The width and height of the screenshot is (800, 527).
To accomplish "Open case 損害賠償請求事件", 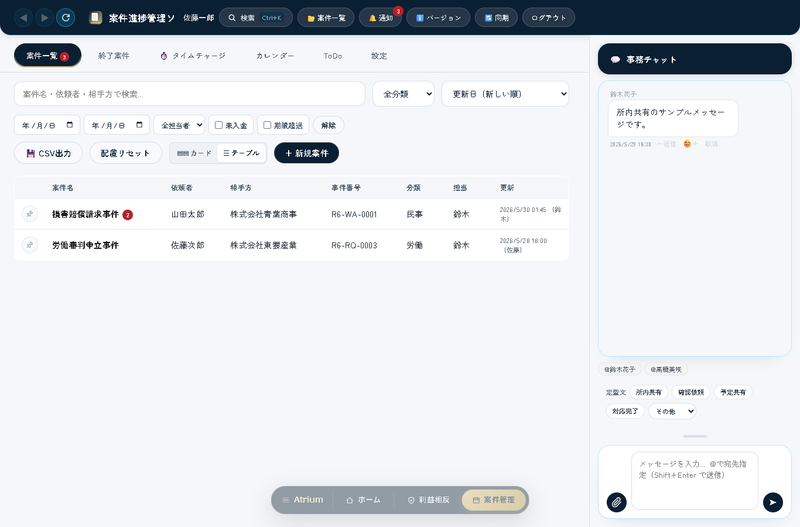I will (x=85, y=214).
